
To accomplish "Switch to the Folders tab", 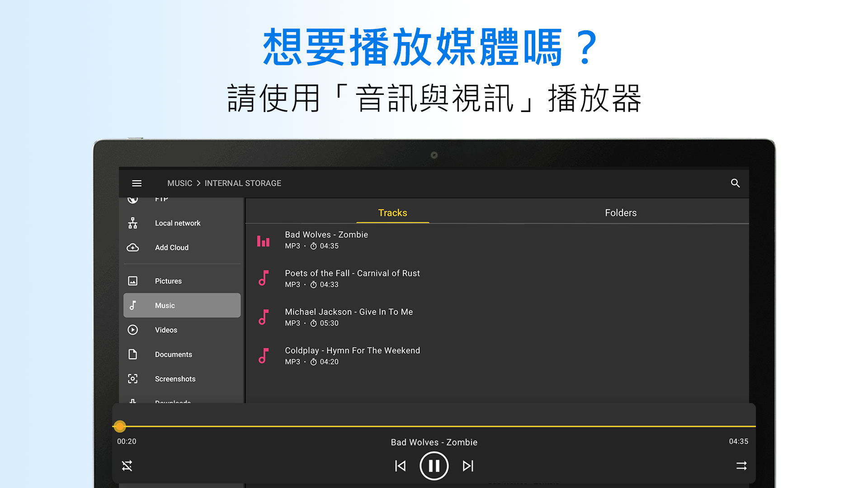I will click(621, 213).
